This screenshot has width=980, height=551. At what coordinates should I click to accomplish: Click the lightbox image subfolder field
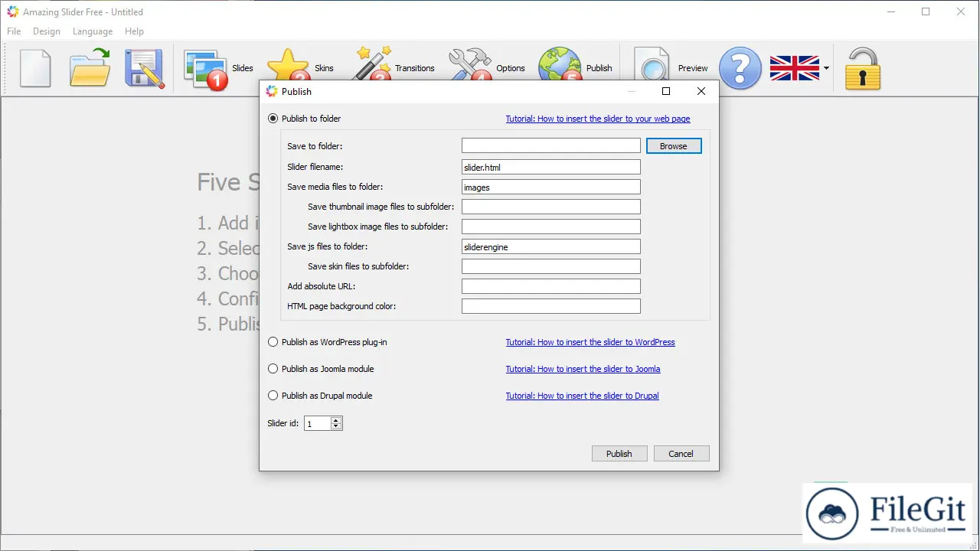tap(551, 227)
